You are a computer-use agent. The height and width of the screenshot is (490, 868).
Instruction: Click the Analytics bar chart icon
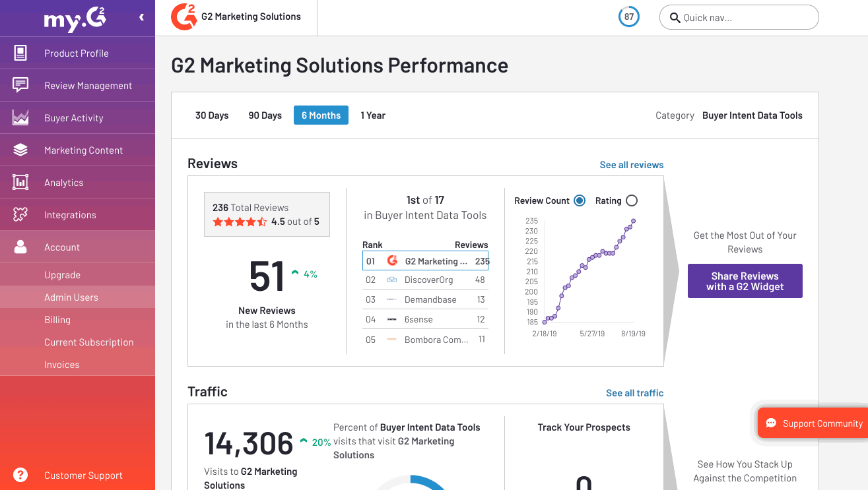click(x=20, y=182)
